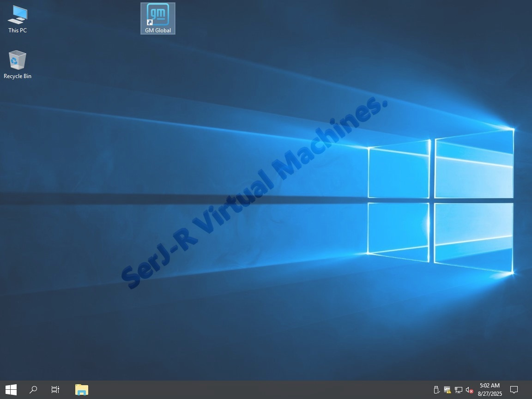Screen dimensions: 532x399
Task: Open Task View from the taskbar
Action: pos(55,390)
